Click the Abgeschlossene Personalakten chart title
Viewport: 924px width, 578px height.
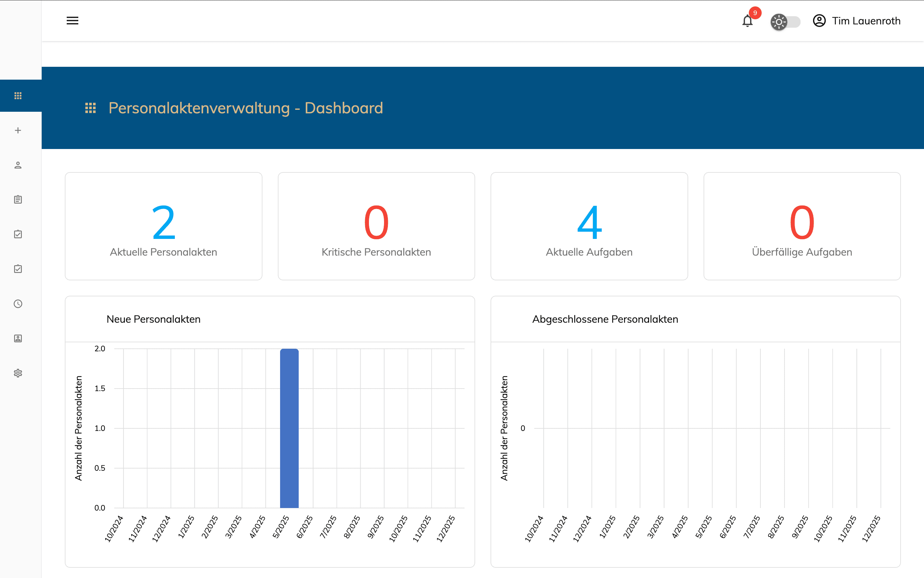(605, 319)
